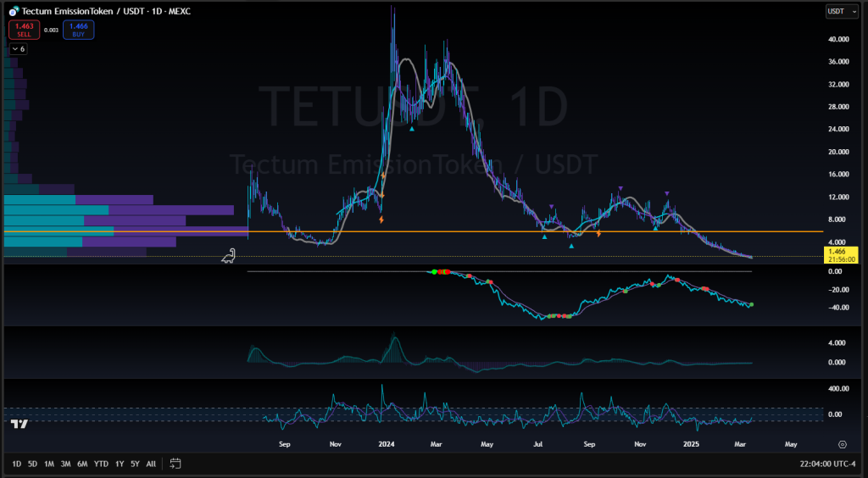Select the 6M time range
Screen dimensions: 868x478
(x=82, y=464)
